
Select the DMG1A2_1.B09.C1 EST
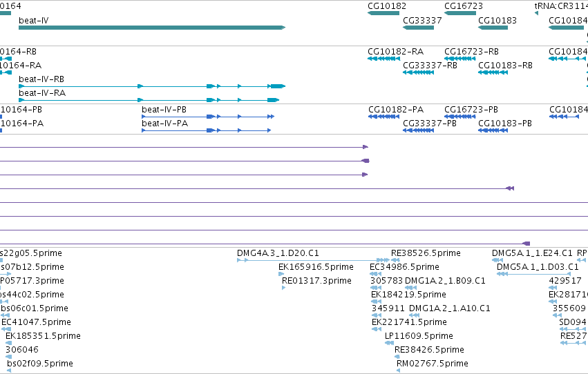click(411, 288)
